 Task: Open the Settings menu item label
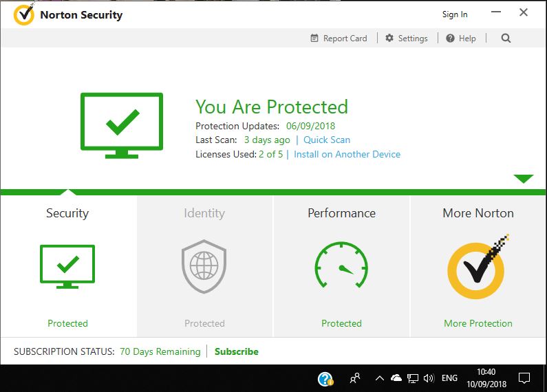click(413, 39)
